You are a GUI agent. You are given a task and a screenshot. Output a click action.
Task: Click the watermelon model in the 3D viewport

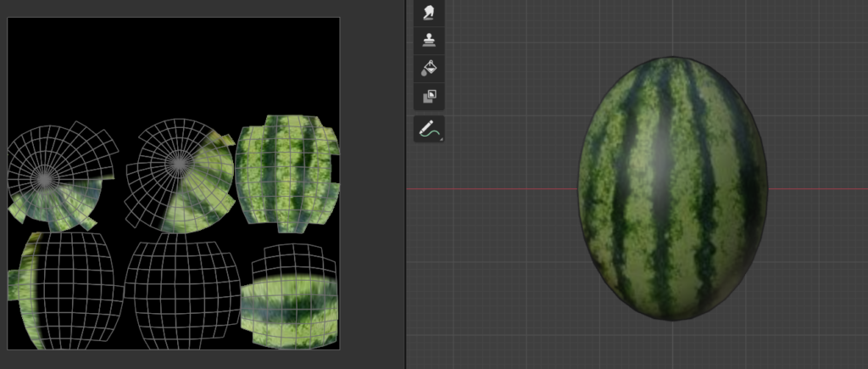coord(672,188)
